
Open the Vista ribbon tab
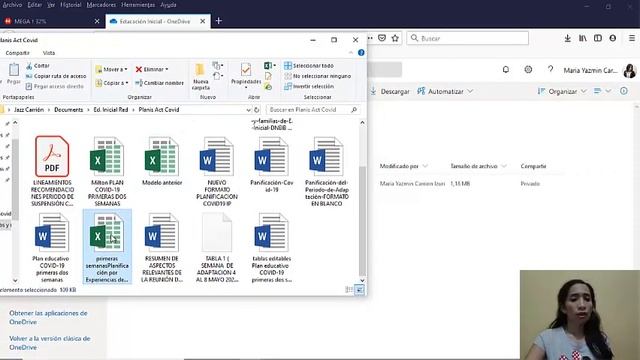click(x=49, y=53)
